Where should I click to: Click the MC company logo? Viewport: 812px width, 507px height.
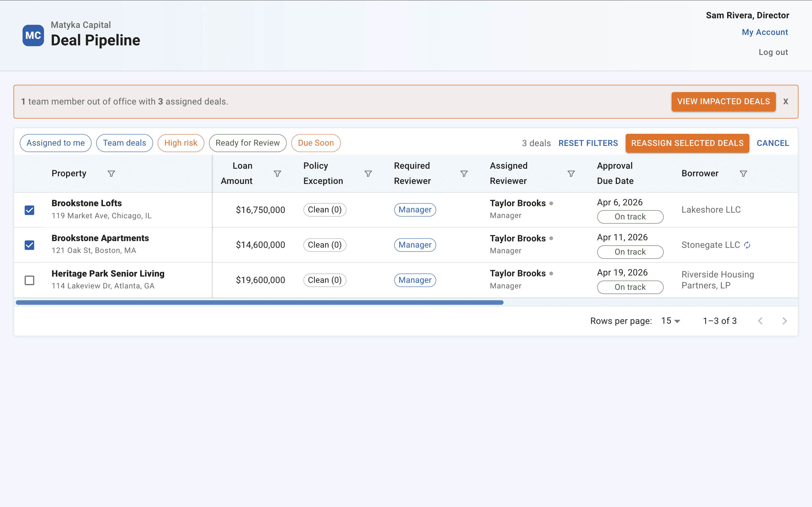pyautogui.click(x=33, y=35)
